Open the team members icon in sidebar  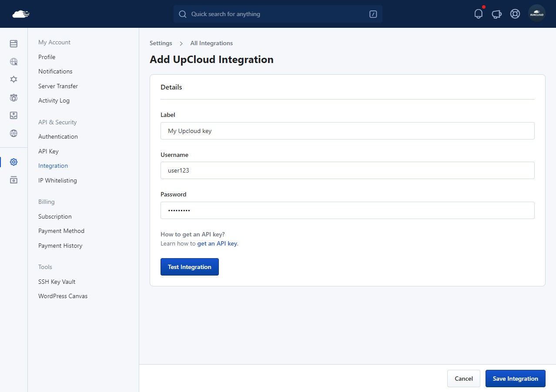coord(13,97)
